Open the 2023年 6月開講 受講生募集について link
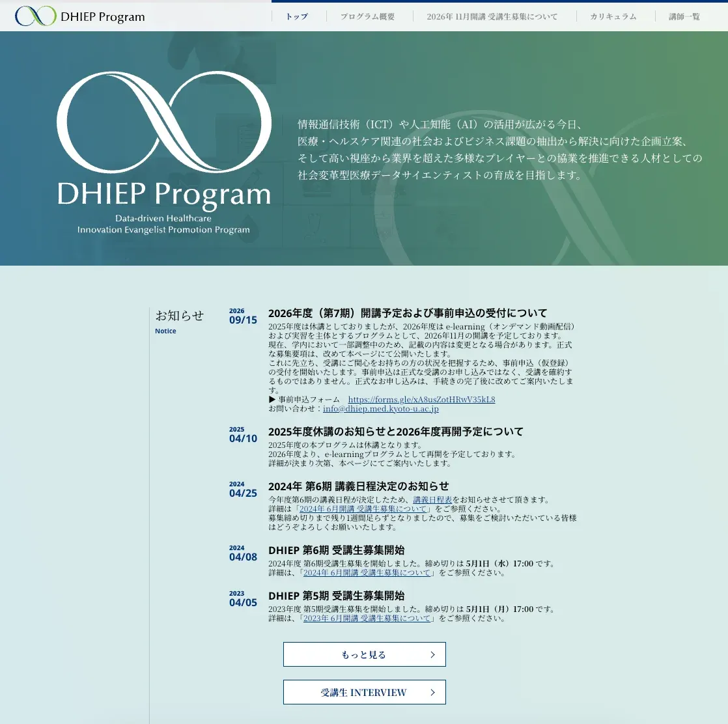The height and width of the screenshot is (724, 728). coord(367,618)
